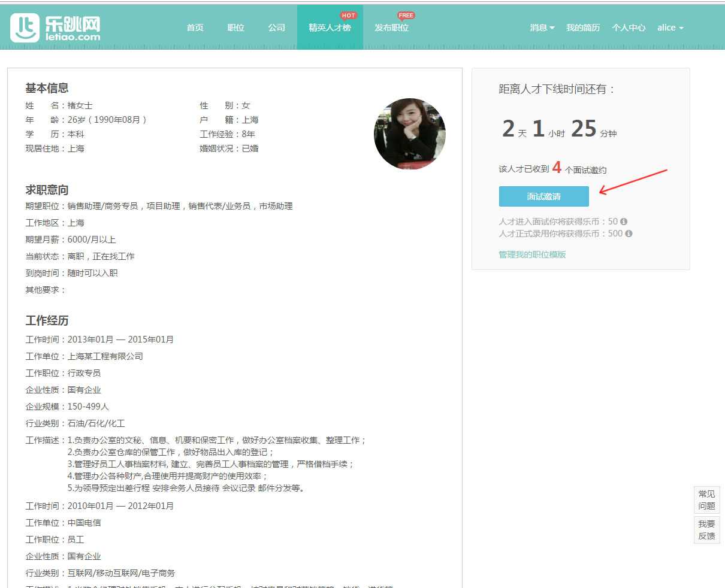Click info icon beside 乐币：50
The height and width of the screenshot is (588, 725).
624,222
